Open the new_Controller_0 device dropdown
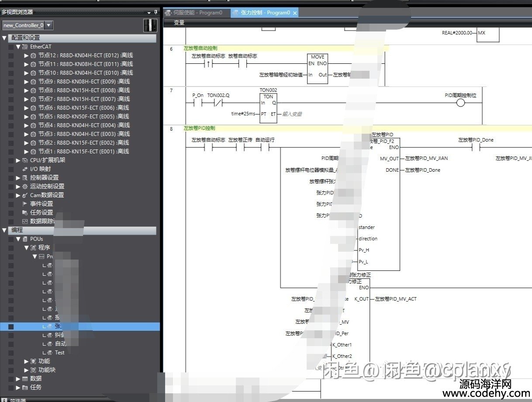532x402 pixels. (x=49, y=25)
